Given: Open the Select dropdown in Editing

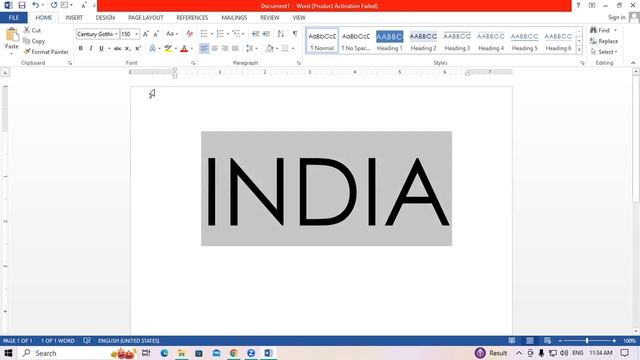Looking at the screenshot, I should (x=604, y=52).
